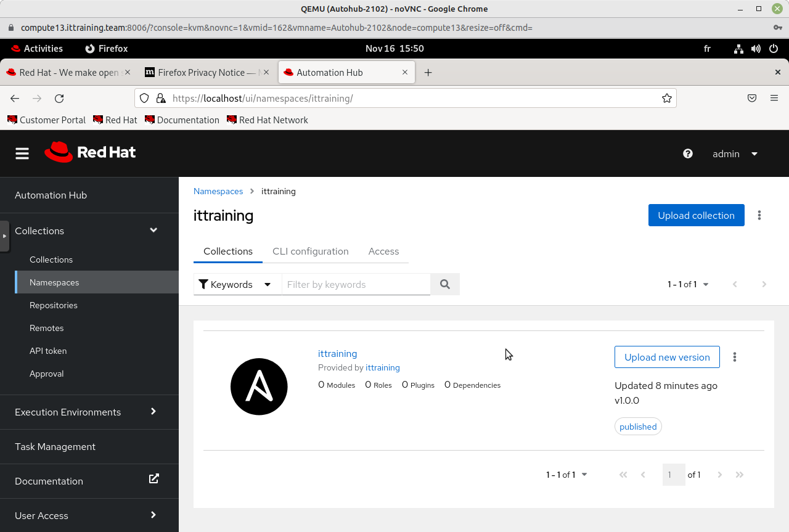This screenshot has height=532, width=789.
Task: Close the Red Hat tab
Action: point(128,72)
